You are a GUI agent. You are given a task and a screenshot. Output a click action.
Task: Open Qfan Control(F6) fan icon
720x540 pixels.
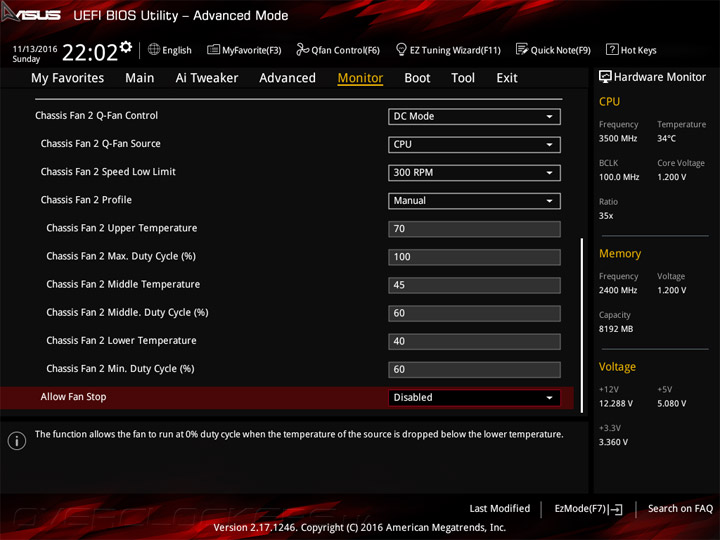[x=302, y=49]
